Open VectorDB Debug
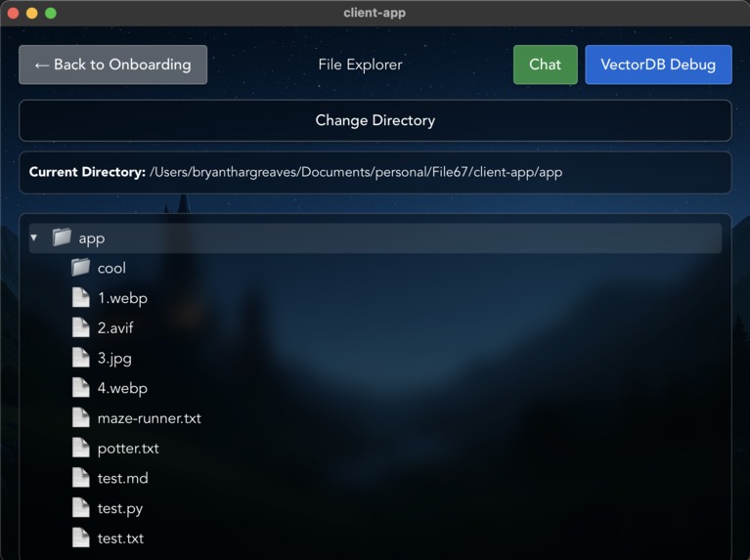This screenshot has width=750, height=560. point(658,65)
